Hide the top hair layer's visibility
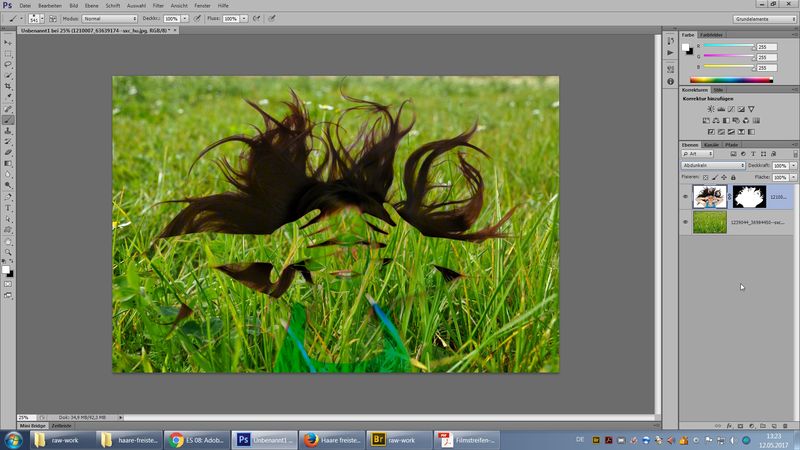This screenshot has height=450, width=800. [x=685, y=197]
